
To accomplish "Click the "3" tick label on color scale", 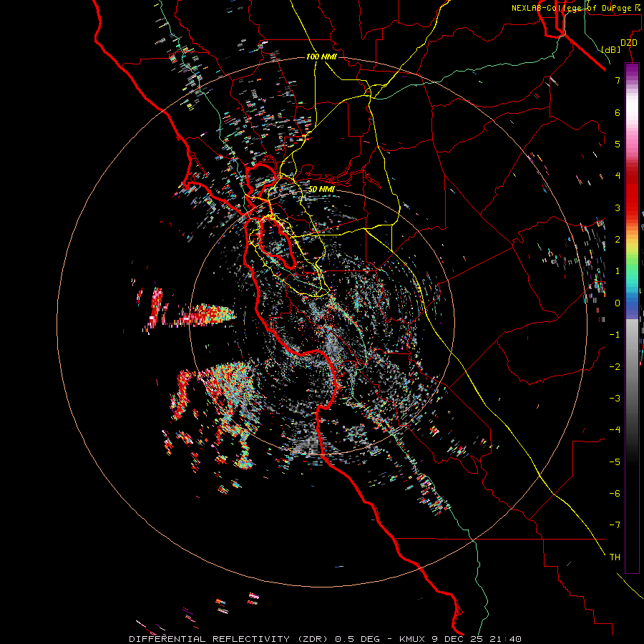I will (618, 208).
